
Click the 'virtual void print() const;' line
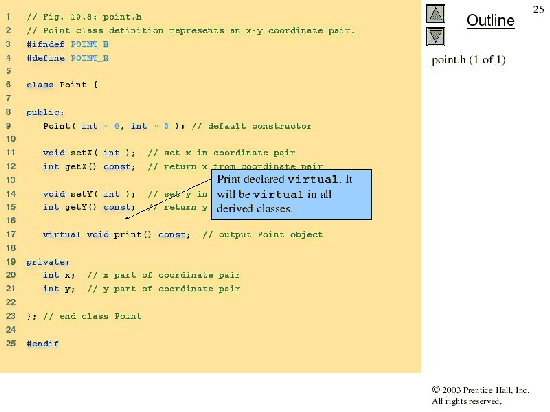tap(116, 234)
